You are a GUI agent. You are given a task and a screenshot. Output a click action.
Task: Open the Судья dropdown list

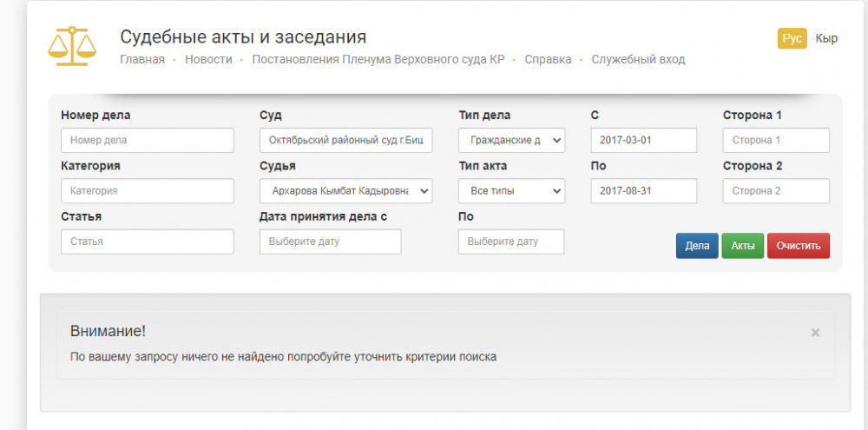[x=345, y=191]
